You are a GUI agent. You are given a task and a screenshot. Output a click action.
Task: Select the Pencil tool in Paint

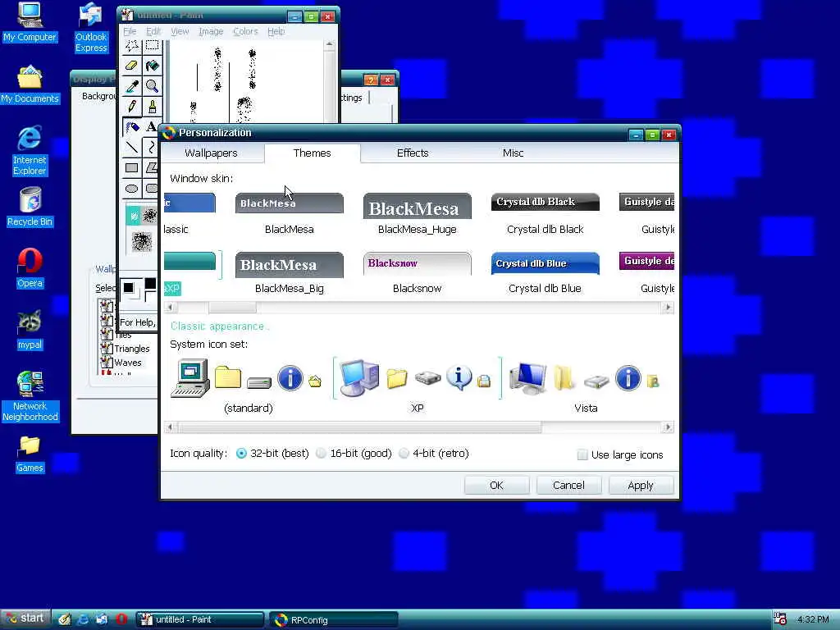point(132,107)
